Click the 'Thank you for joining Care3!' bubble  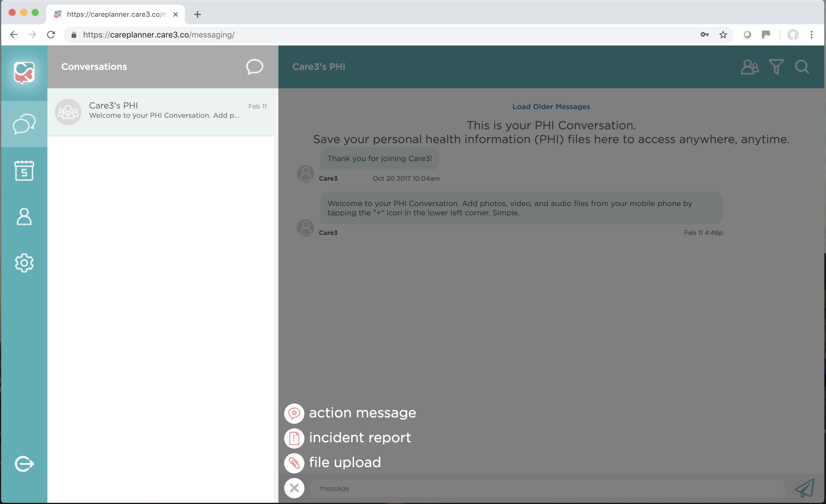tap(380, 159)
